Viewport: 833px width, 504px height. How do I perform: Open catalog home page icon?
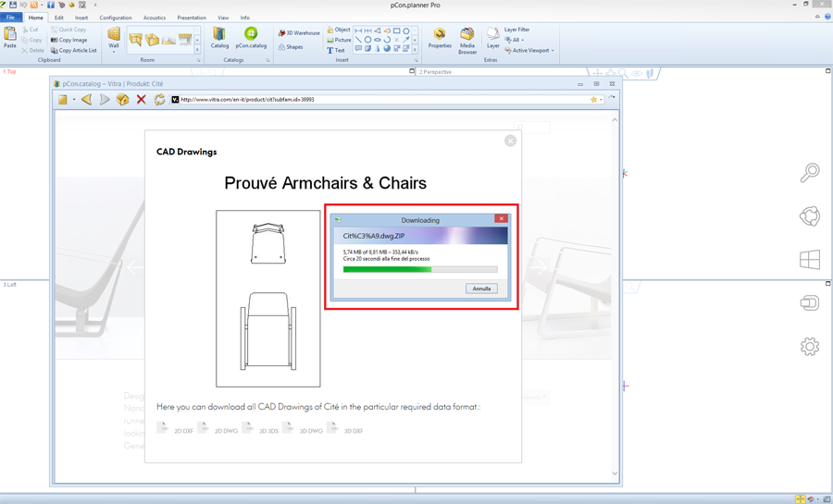pos(123,99)
